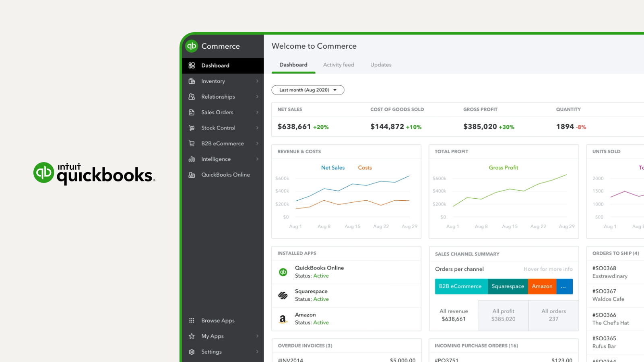The image size is (644, 362).
Task: Expand the Inventory menu chevron
Action: point(257,81)
